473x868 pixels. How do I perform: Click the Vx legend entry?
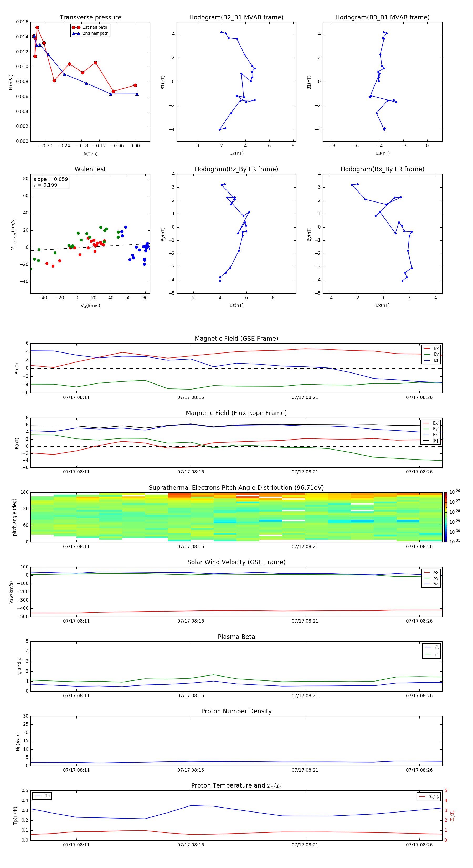(x=431, y=572)
